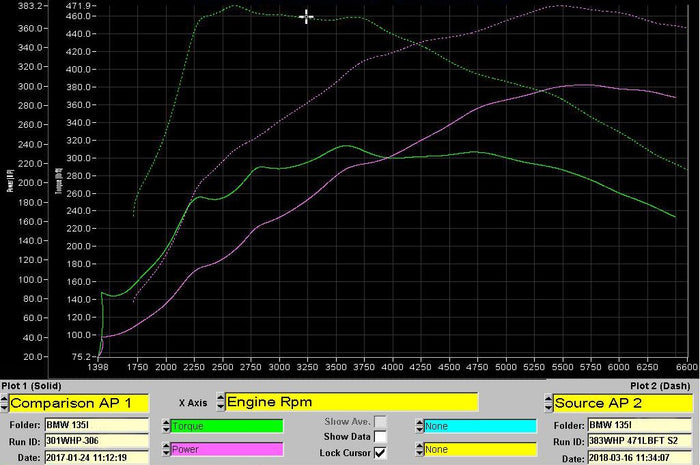Click the spinner arrows beside Comparison AP 1
This screenshot has width=700, height=465.
coord(4,402)
